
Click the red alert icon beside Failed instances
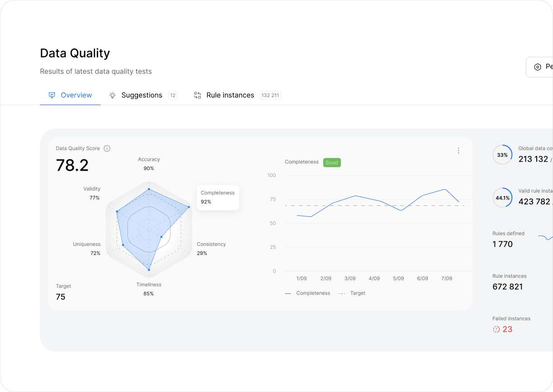(x=496, y=329)
